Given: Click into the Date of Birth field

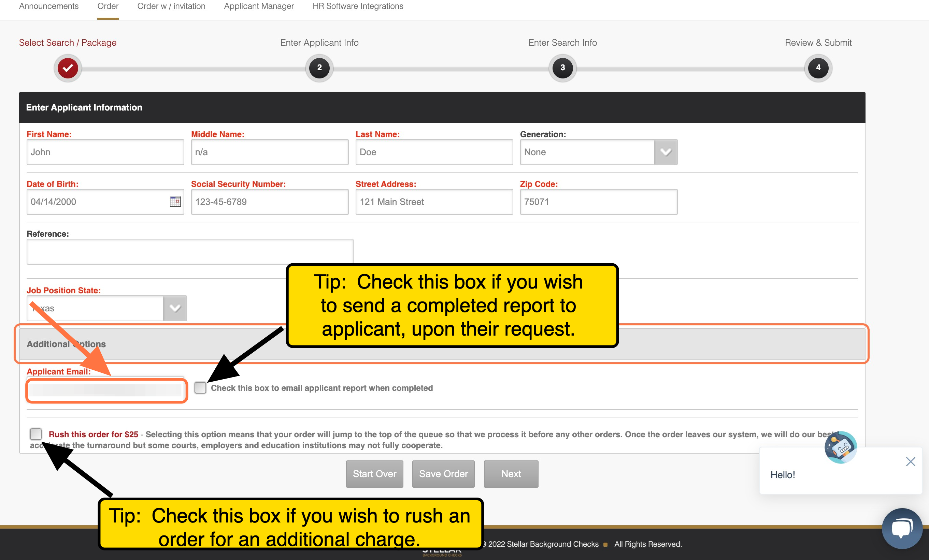Looking at the screenshot, I should point(105,202).
